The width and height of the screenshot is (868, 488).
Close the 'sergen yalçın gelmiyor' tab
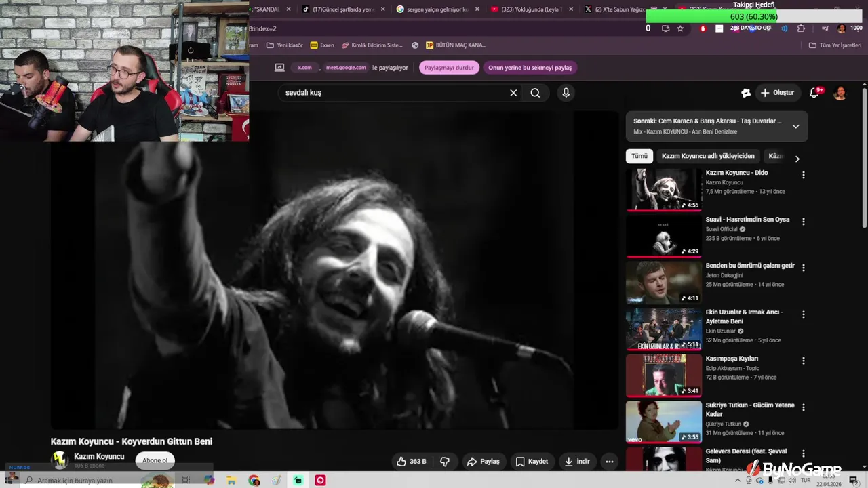(x=477, y=9)
